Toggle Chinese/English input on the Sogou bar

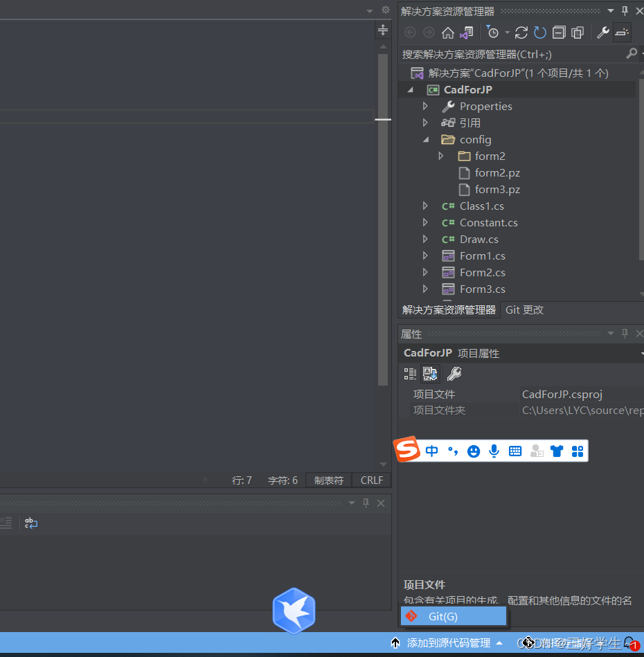tap(431, 451)
